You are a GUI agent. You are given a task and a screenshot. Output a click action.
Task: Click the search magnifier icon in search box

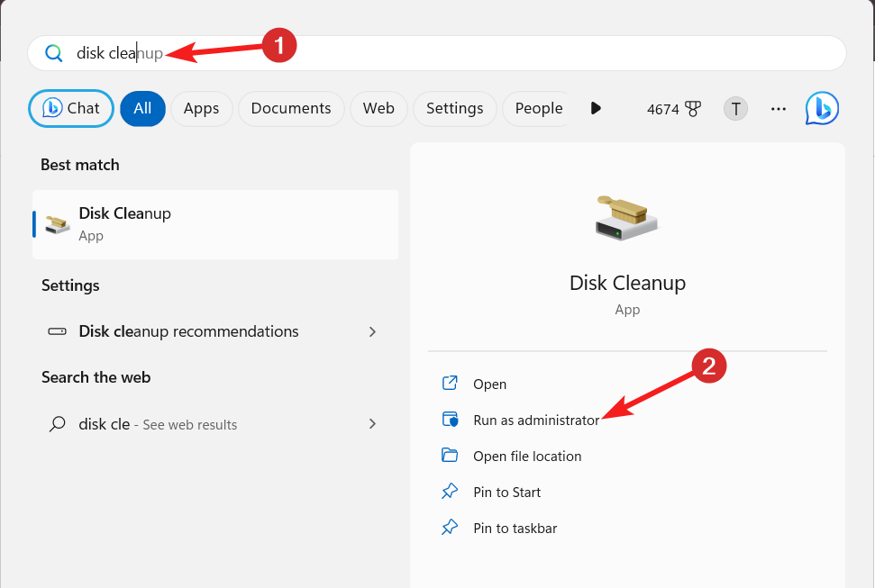(53, 53)
